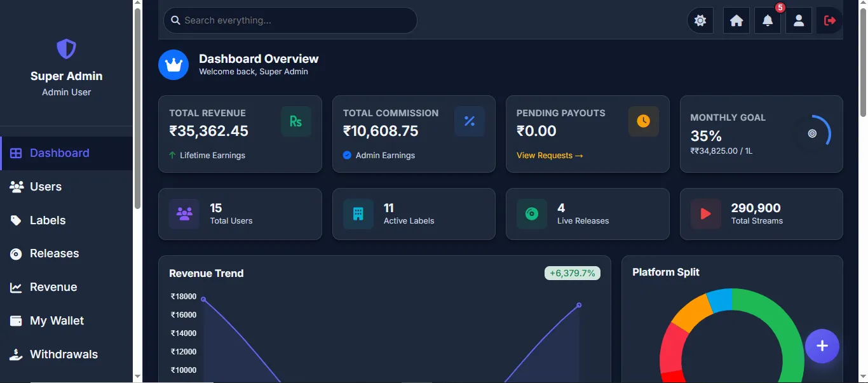Image resolution: width=868 pixels, height=383 pixels.
Task: Click the Monthly Goal circular progress ring
Action: (812, 133)
